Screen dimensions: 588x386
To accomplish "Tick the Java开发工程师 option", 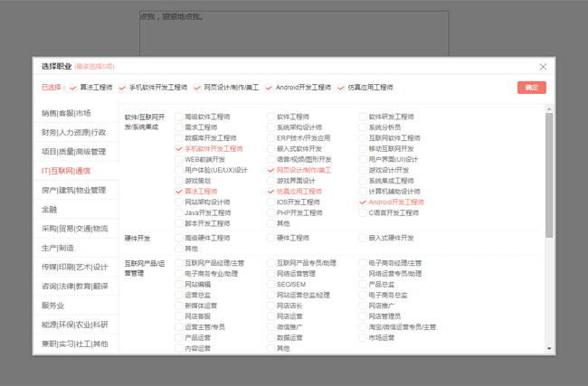I will pos(179,212).
